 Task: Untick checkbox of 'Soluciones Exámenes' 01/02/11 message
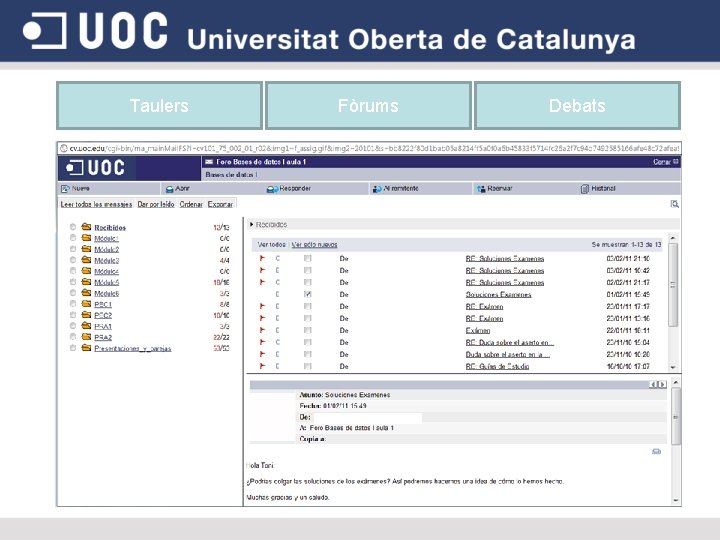coord(308,294)
